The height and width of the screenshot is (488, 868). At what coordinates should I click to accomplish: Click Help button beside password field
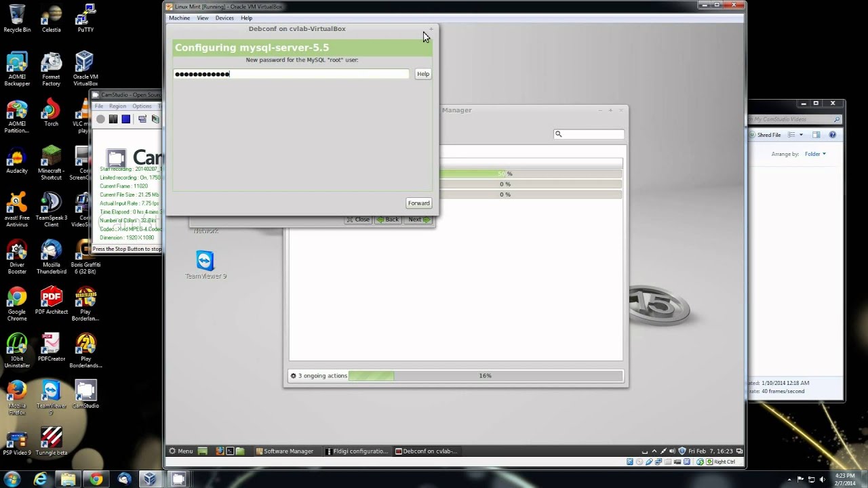pos(423,74)
